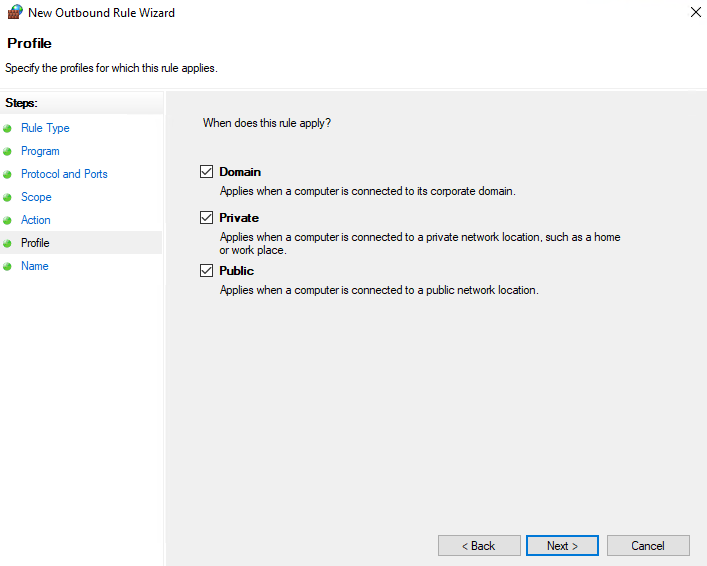Close the New Outbound Rule Wizard window
Image resolution: width=707 pixels, height=566 pixels.
(x=695, y=13)
